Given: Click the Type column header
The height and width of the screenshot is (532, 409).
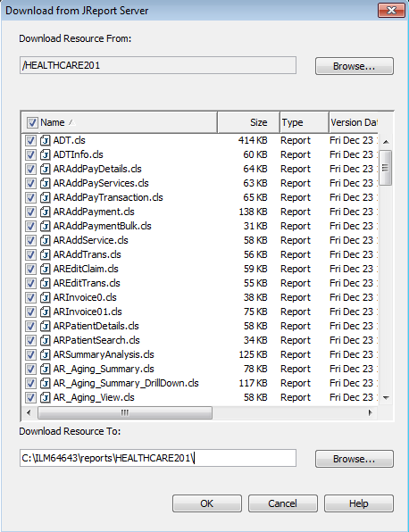Looking at the screenshot, I should point(305,122).
